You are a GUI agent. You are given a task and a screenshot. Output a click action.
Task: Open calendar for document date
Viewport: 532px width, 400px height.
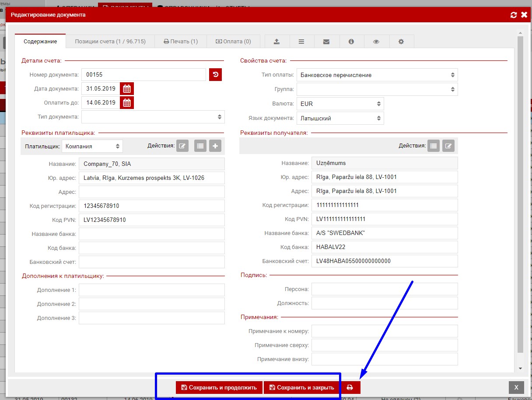(126, 89)
